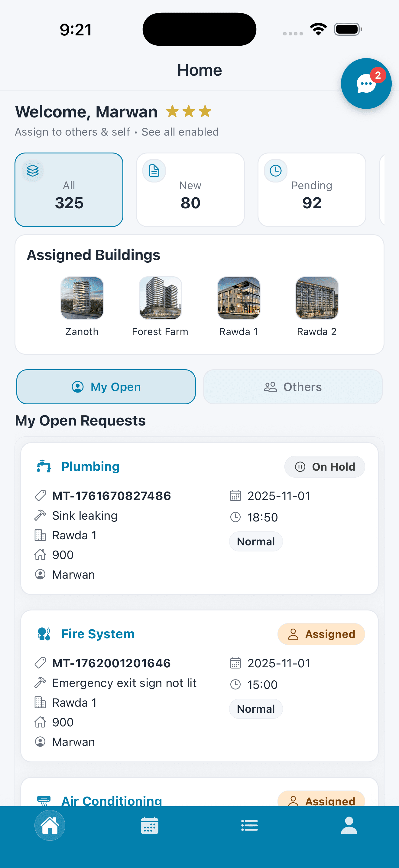
Task: Open Forest Farm building thumbnail
Action: pos(161,298)
